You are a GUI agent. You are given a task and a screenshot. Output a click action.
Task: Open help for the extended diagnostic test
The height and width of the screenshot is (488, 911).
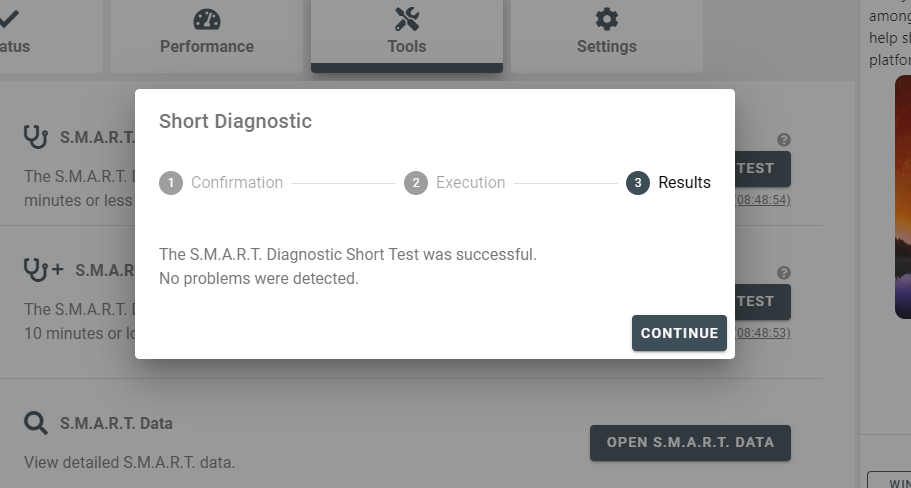[x=784, y=272]
